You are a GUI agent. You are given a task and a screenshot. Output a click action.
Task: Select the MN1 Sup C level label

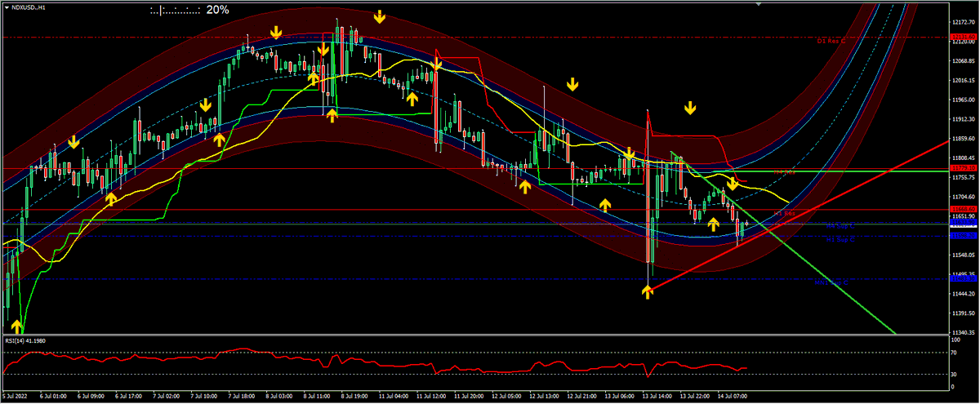coord(831,282)
